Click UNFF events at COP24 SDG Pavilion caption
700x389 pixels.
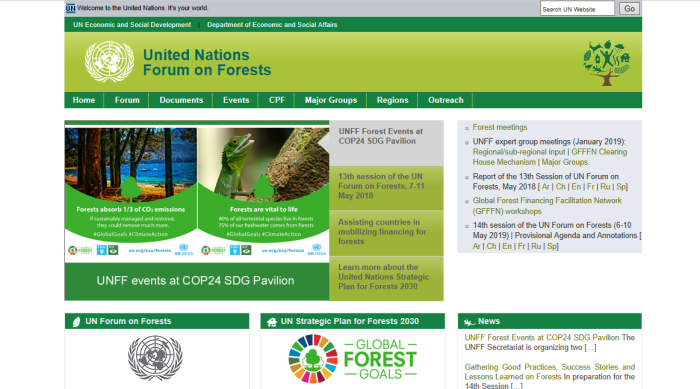[x=196, y=281]
